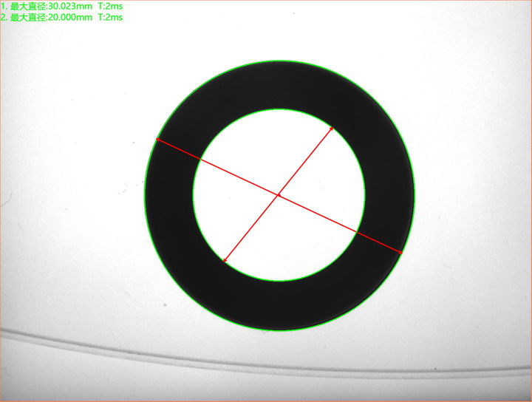Screen dimensions: 532x402
Task: Click the intersection of the two red diameter lines
Action: click(279, 195)
